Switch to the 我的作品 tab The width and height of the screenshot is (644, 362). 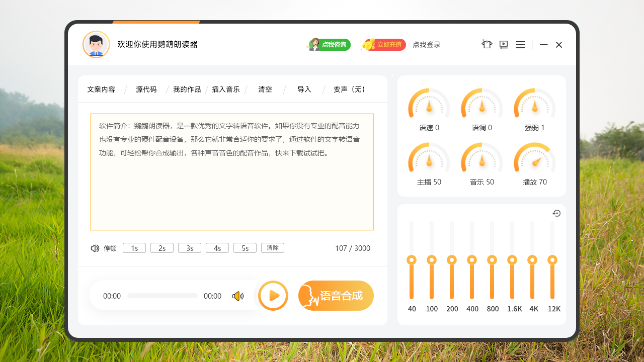[x=186, y=89]
